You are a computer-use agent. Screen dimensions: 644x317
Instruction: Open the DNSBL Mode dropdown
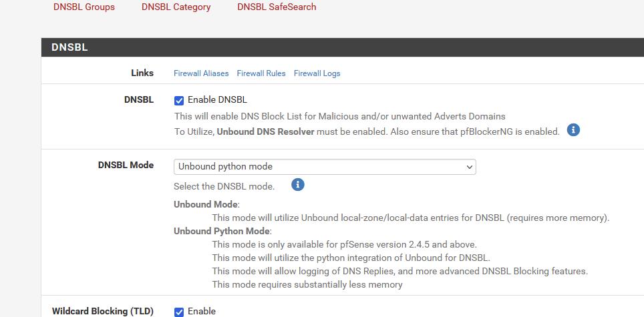click(325, 167)
